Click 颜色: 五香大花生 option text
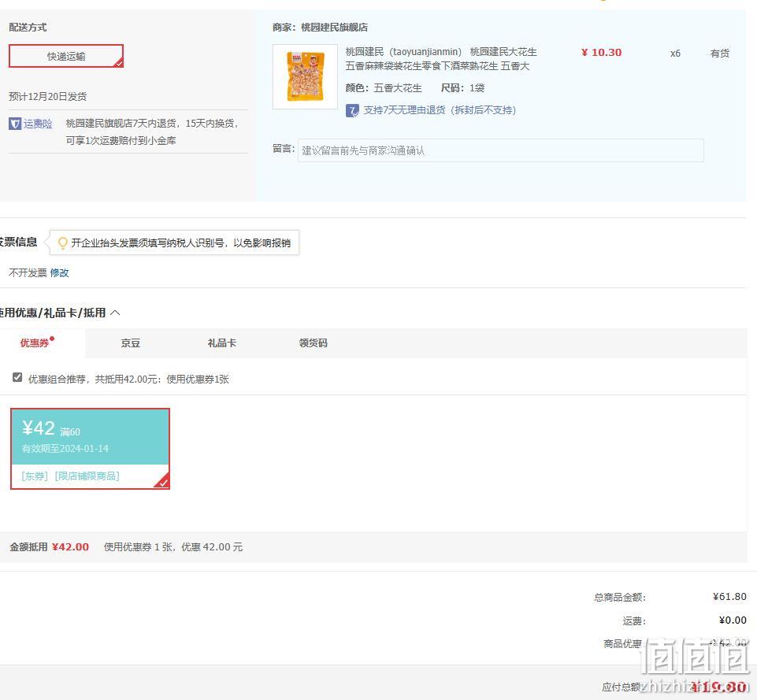Image resolution: width=757 pixels, height=700 pixels. [384, 88]
